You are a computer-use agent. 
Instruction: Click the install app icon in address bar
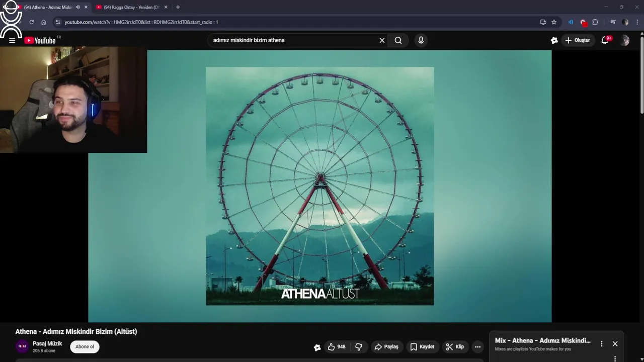tap(543, 22)
